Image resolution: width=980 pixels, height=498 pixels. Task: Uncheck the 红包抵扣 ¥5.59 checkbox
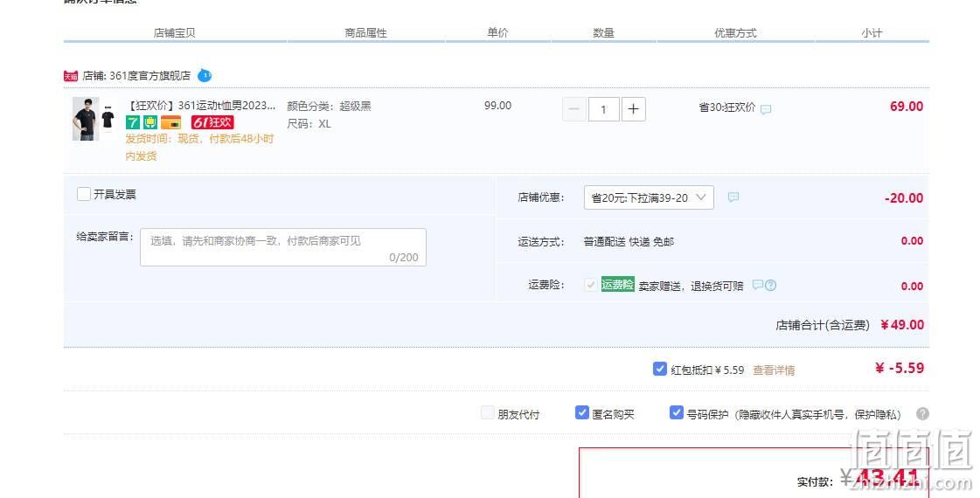(660, 369)
